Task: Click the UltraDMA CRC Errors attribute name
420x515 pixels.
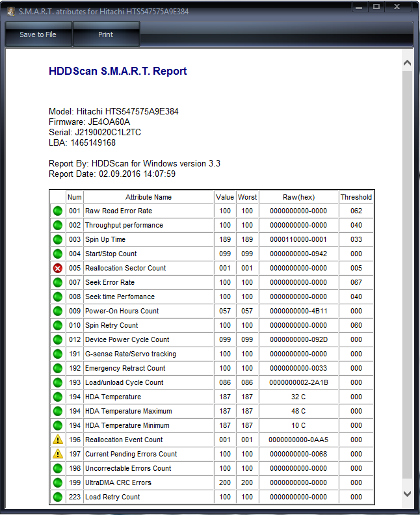Action: pyautogui.click(x=118, y=482)
